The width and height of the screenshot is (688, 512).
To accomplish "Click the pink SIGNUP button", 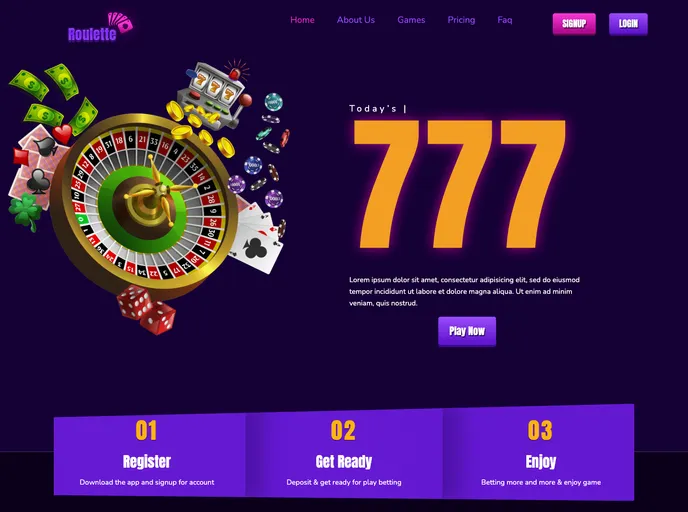I will point(574,24).
